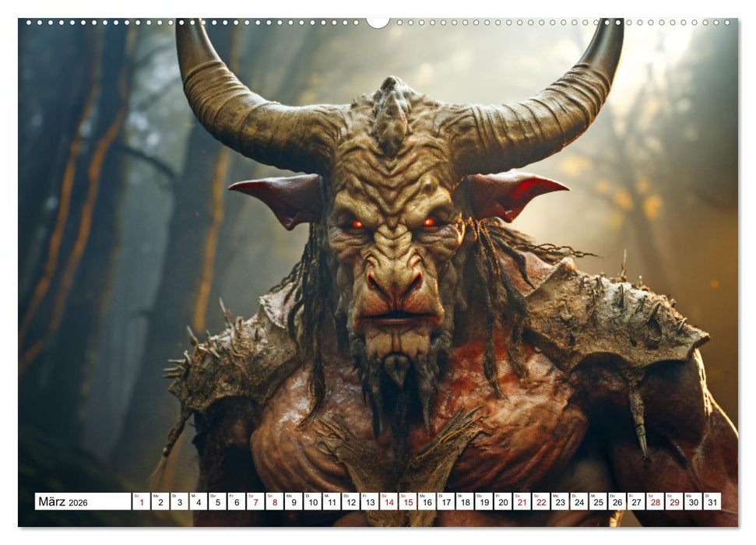This screenshot has width=756, height=545.
Task: Click the Saturday cell marked 14
Action: (x=388, y=502)
